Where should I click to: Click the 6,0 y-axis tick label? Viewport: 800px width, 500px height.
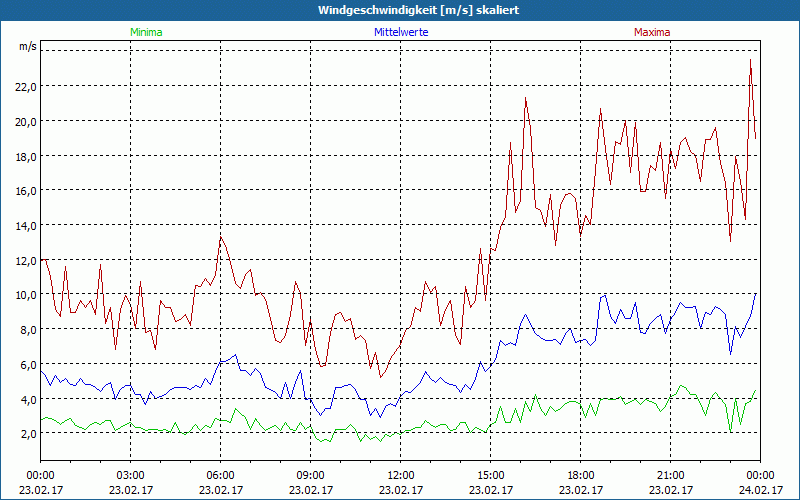[x=28, y=364]
